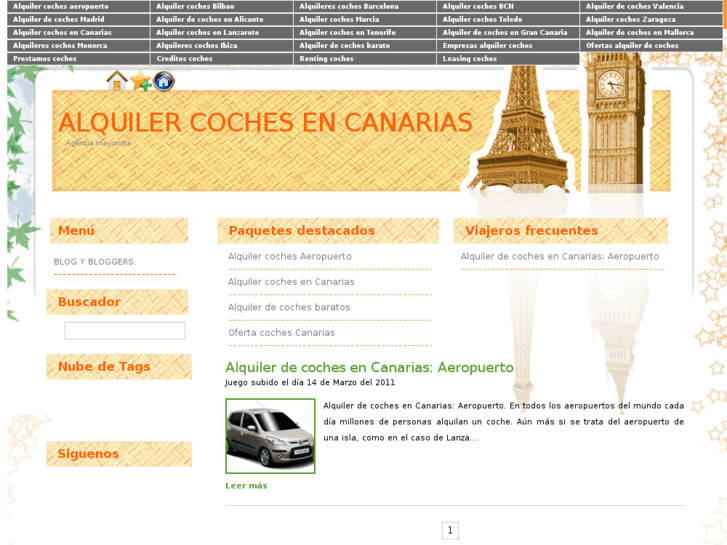
Task: Open Alquiler coches aeropuerto menu link
Action: [61, 6]
